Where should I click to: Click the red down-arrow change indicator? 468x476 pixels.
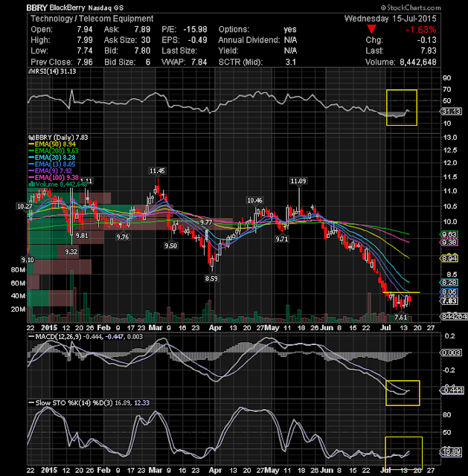(371, 30)
